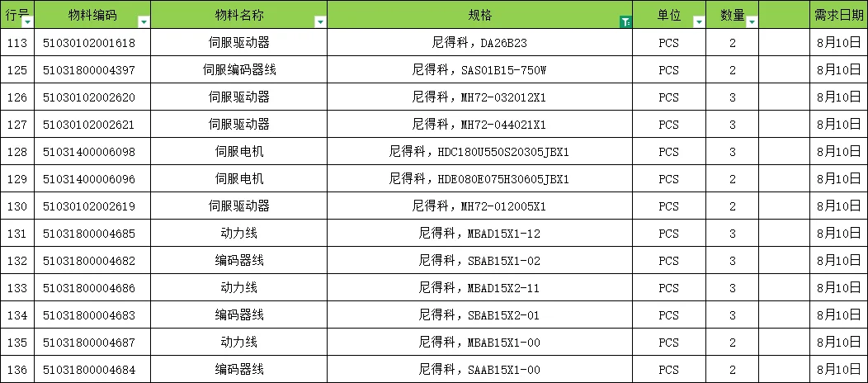
Task: Click 8月10日 date in row 113
Action: click(x=838, y=43)
